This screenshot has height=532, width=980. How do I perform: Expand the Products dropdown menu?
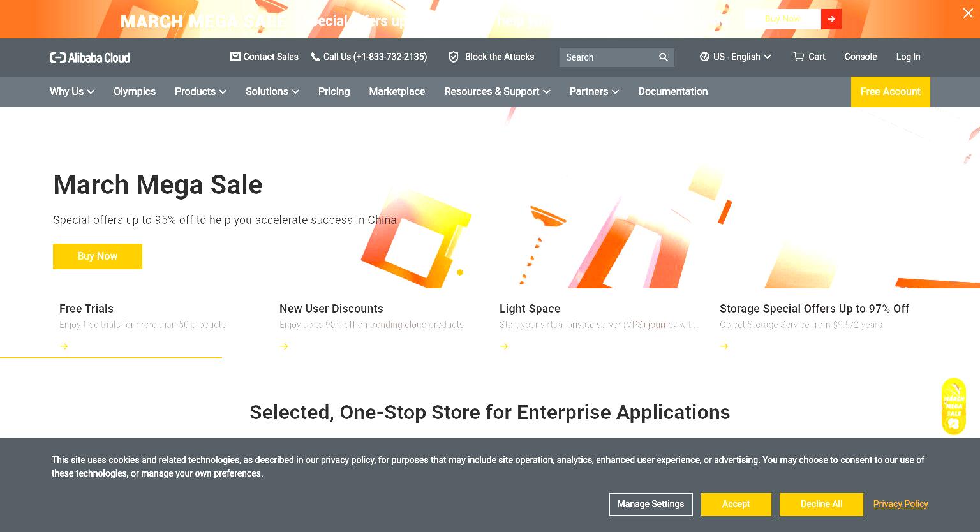click(200, 92)
